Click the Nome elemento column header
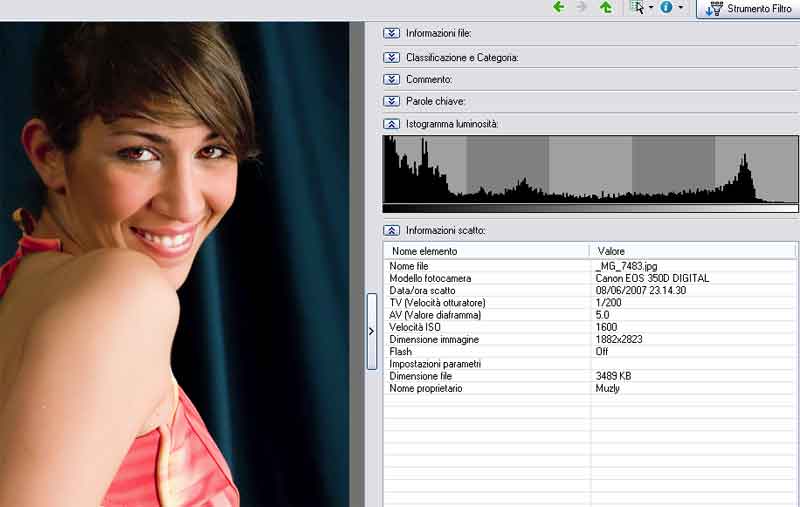Viewport: 800px width, 507px height. click(486, 251)
